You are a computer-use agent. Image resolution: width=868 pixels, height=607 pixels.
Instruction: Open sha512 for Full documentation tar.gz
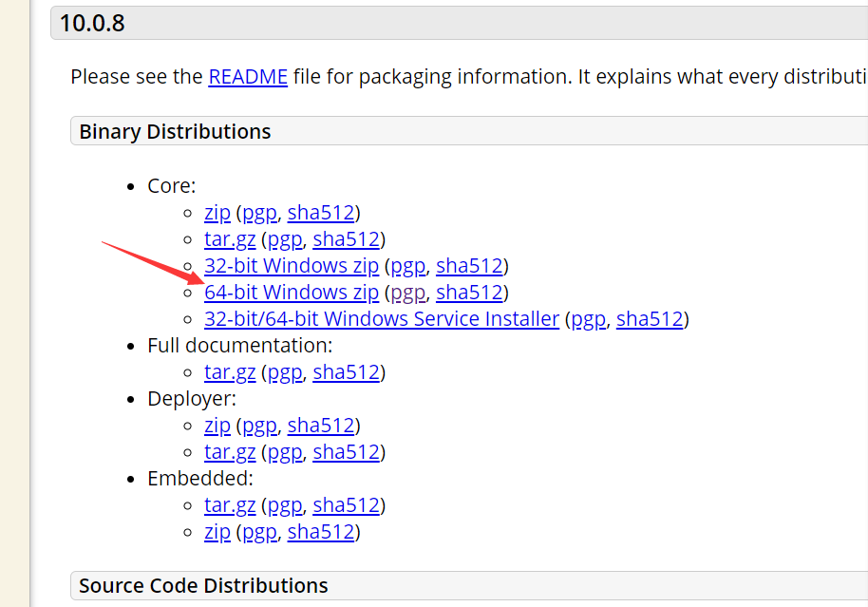(347, 372)
